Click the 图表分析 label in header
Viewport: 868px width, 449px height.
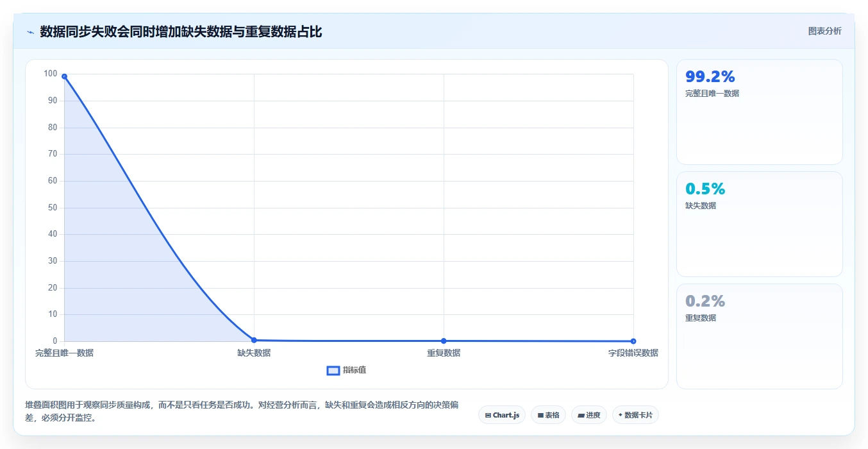[x=824, y=31]
